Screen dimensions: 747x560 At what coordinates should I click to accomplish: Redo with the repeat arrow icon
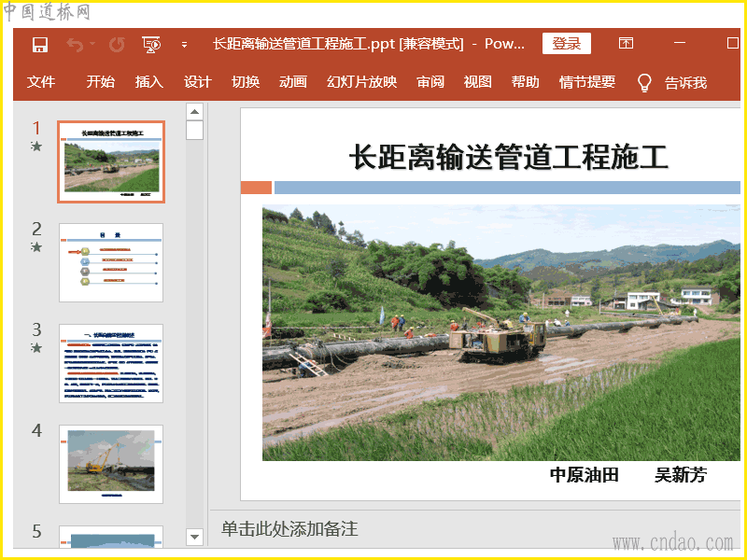[117, 45]
